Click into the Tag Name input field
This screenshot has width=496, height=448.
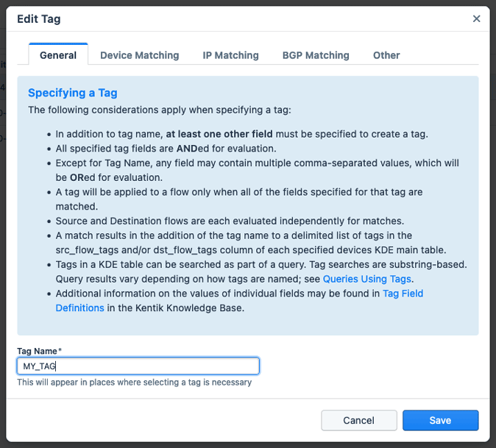[138, 366]
